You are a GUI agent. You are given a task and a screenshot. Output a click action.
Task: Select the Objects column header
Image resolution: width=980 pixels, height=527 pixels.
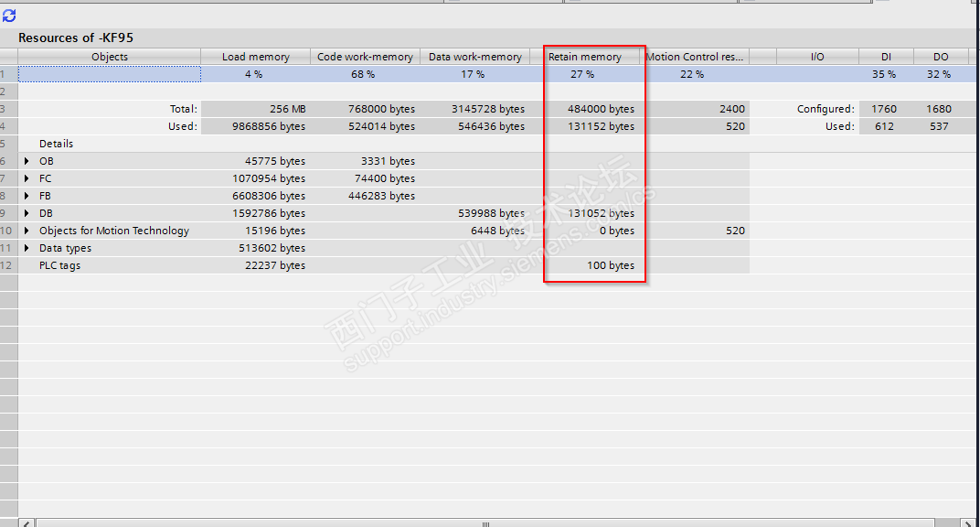pyautogui.click(x=110, y=57)
